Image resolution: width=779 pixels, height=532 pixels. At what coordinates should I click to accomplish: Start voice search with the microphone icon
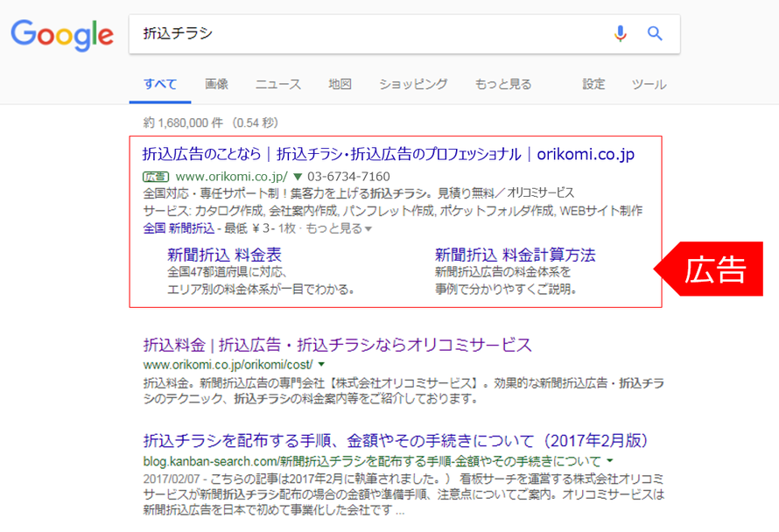(x=620, y=34)
